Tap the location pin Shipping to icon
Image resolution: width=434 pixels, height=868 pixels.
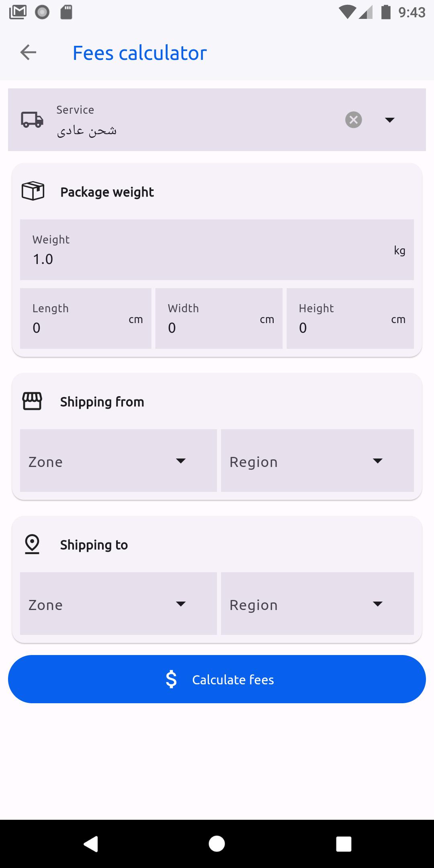pyautogui.click(x=32, y=544)
